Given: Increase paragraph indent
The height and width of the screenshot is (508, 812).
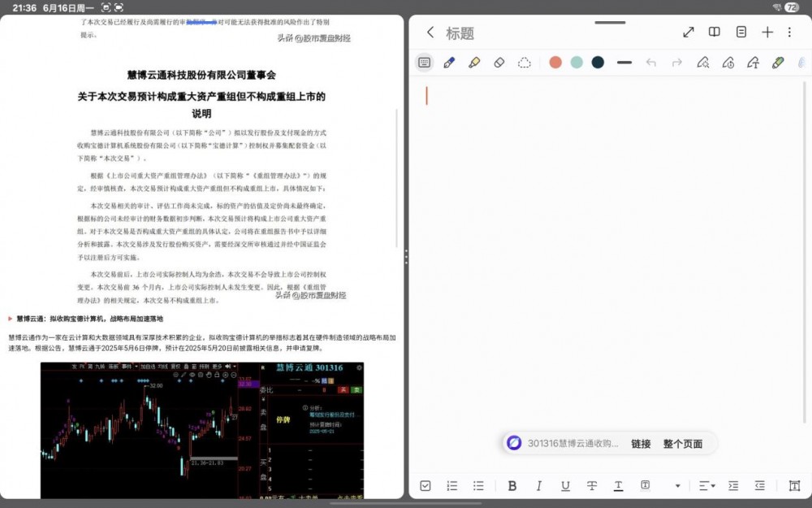Looking at the screenshot, I should click(x=733, y=486).
